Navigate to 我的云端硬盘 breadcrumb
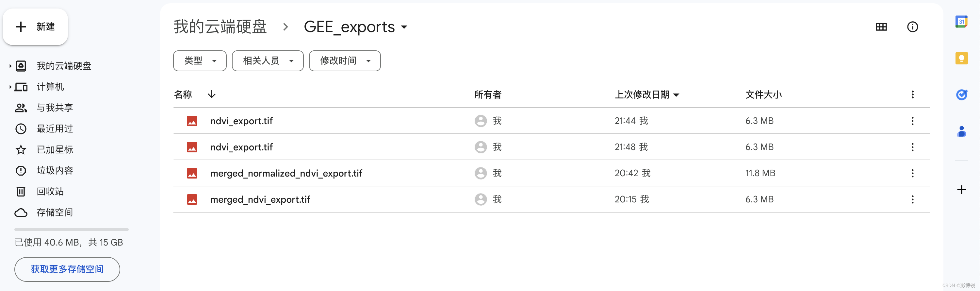 pos(220,27)
